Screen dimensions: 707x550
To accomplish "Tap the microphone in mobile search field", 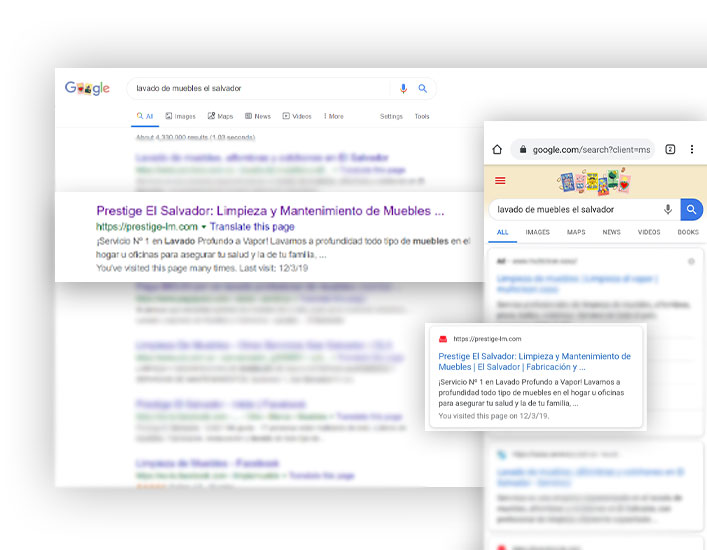I will pos(668,210).
